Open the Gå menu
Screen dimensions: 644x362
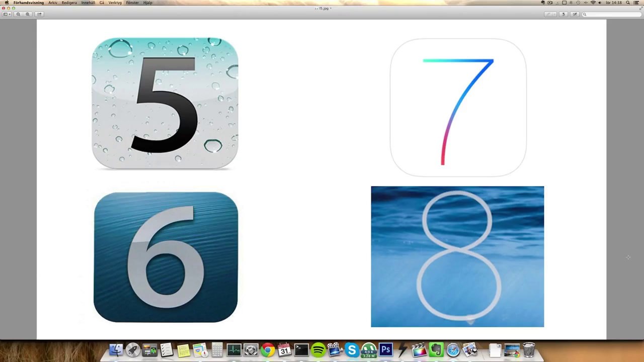click(x=102, y=3)
